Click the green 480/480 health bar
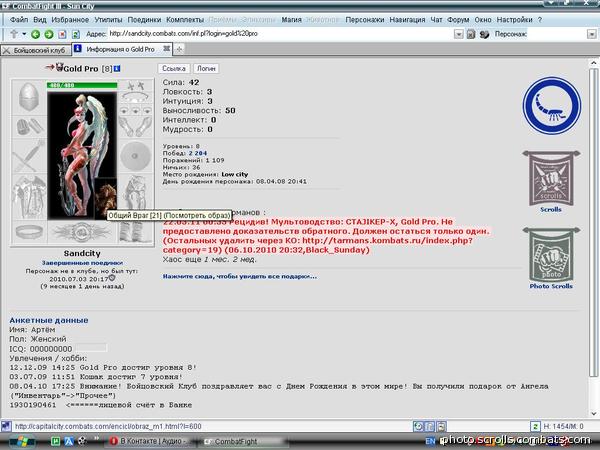This screenshot has width=600, height=450. [82, 85]
